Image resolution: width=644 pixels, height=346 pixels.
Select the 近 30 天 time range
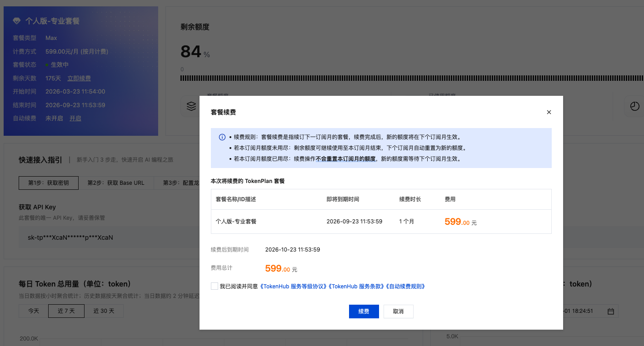point(104,311)
